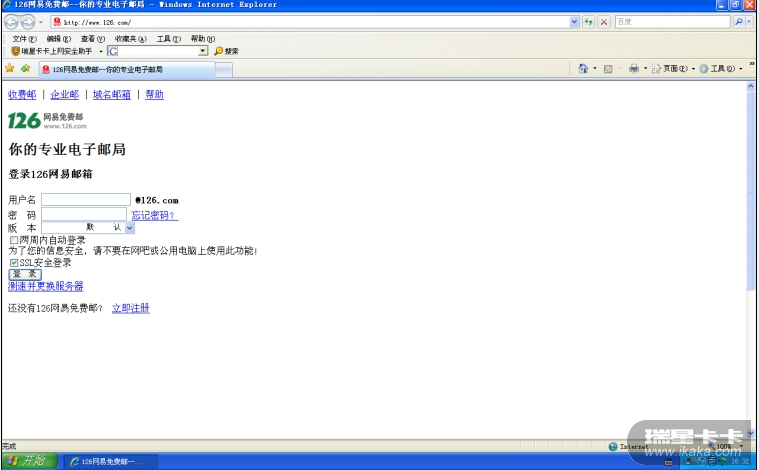Image resolution: width=759 pixels, height=470 pixels.
Task: Expand the command bar overflow chevron
Action: 752,63
